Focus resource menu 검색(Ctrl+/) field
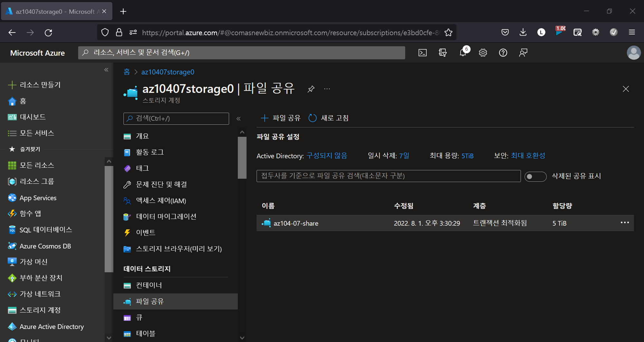This screenshot has width=644, height=342. tap(176, 119)
